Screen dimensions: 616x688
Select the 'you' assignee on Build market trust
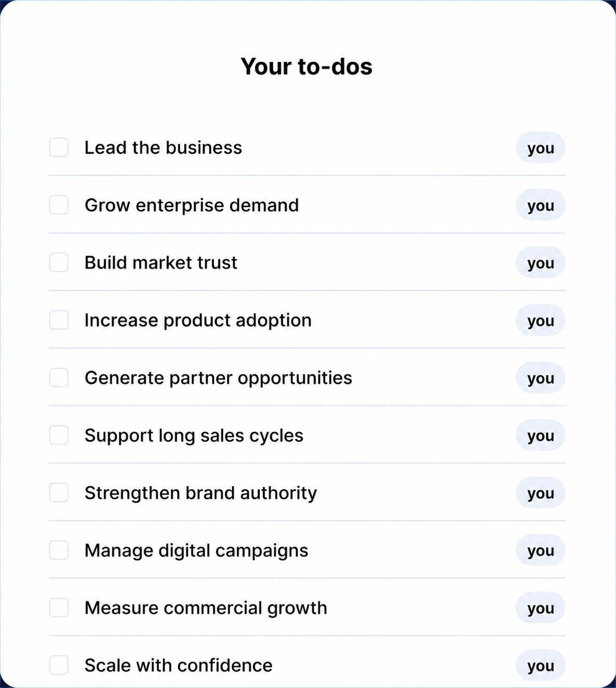(540, 263)
